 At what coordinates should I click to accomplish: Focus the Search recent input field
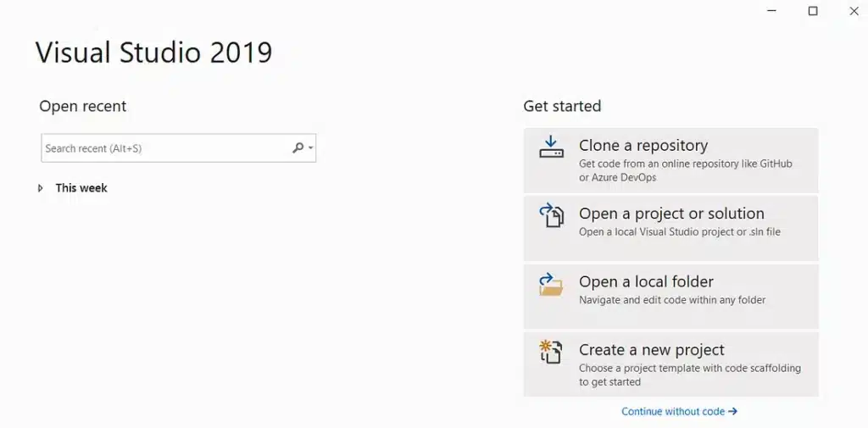178,147
